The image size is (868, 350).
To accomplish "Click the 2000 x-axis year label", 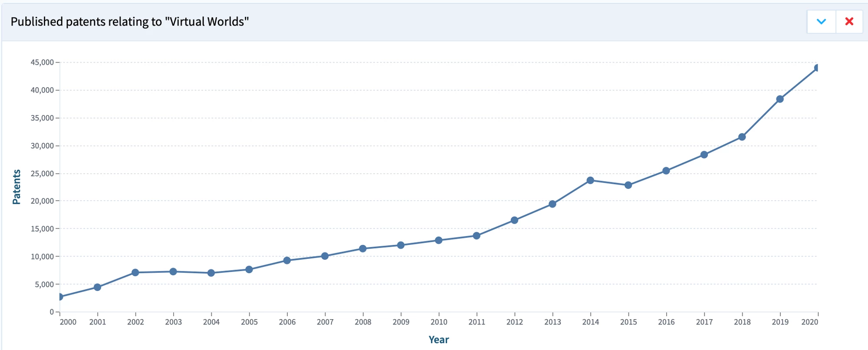I will click(x=68, y=322).
